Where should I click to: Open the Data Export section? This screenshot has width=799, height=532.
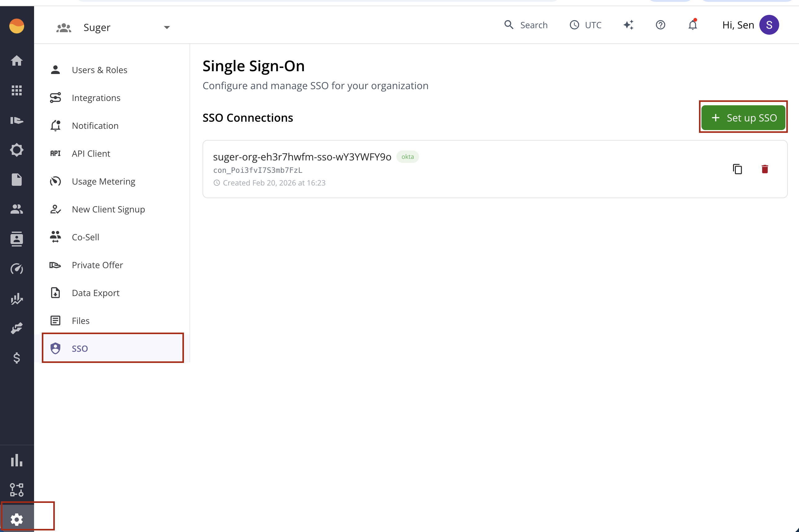point(96,293)
